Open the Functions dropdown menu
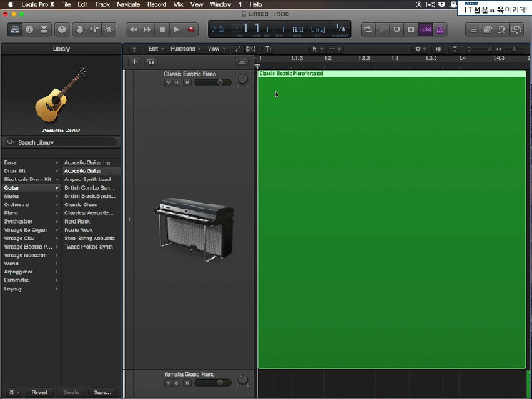 tap(185, 49)
